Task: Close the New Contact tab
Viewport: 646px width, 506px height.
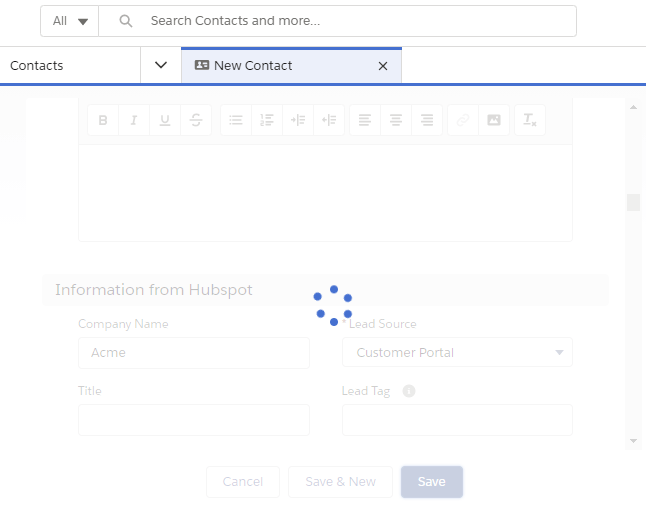Action: (383, 66)
